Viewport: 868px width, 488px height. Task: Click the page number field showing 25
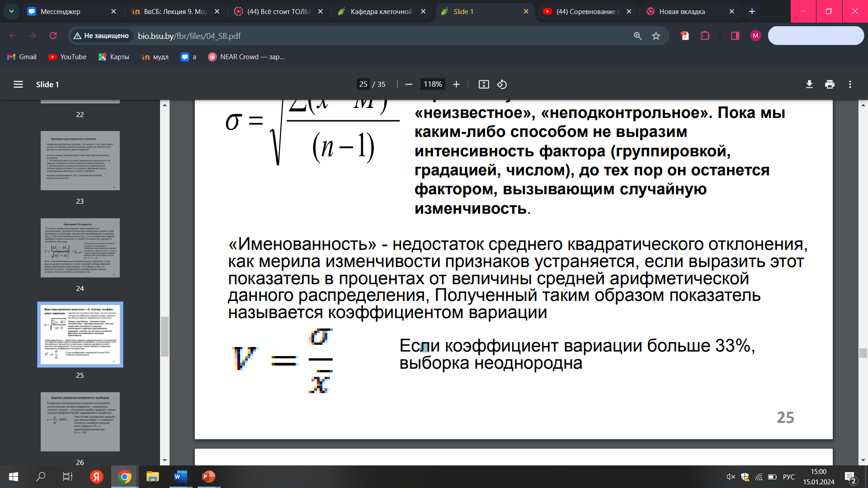click(x=363, y=84)
